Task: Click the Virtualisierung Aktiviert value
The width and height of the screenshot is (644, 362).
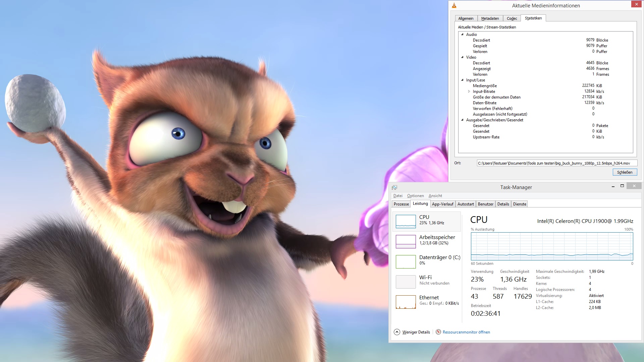Action: pyautogui.click(x=596, y=296)
